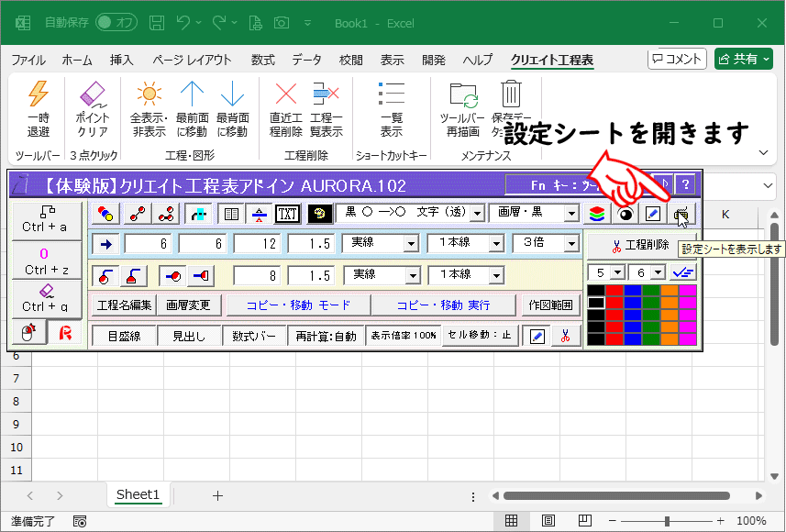Click the 作図範囲 button
Viewport: 786px width, 532px height.
pos(551,305)
